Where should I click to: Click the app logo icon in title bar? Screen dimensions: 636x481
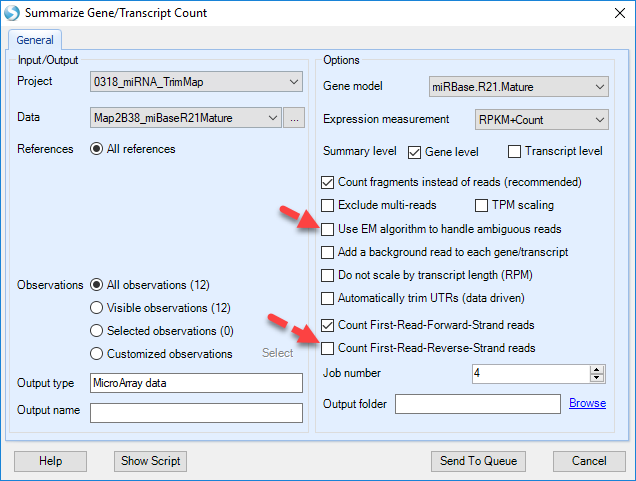[12, 13]
